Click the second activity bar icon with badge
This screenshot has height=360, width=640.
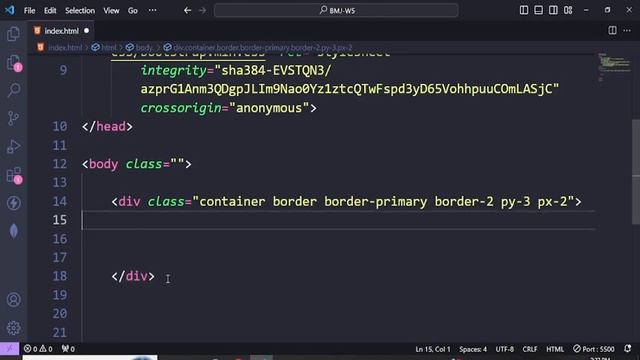click(x=13, y=62)
